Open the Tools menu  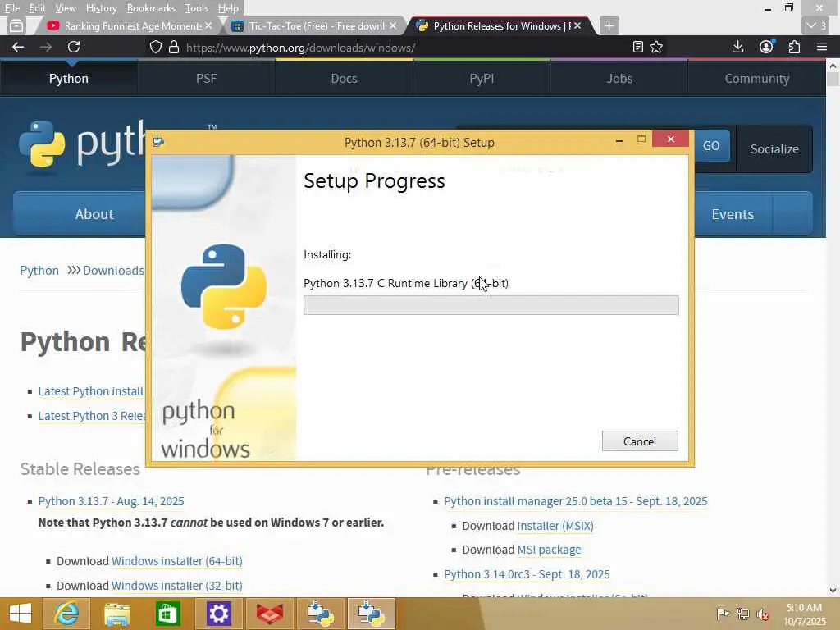[196, 8]
